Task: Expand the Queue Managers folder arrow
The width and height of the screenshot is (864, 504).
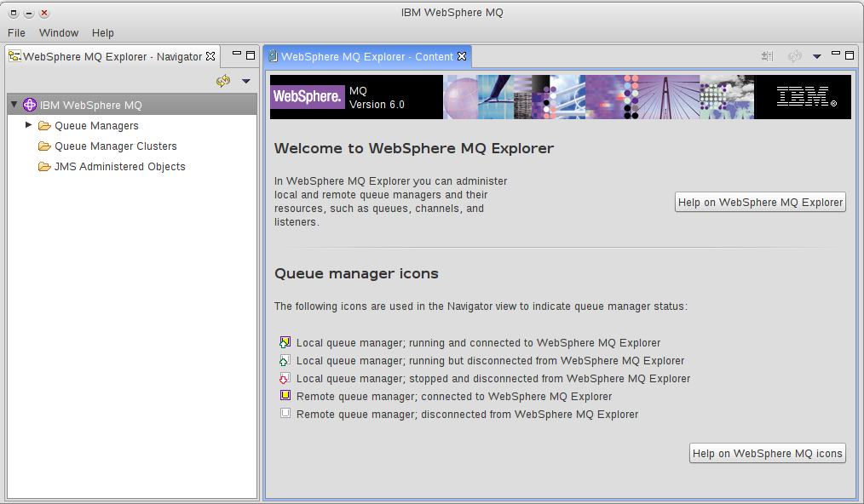Action: [29, 125]
